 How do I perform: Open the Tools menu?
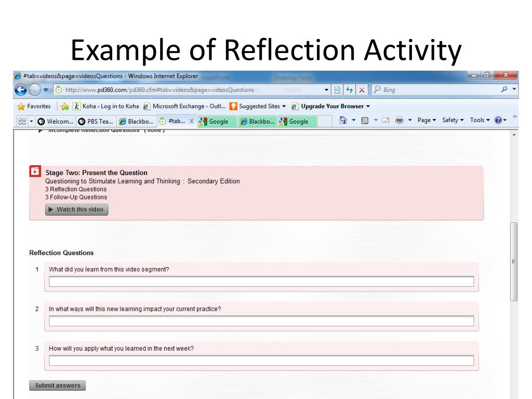pos(480,120)
